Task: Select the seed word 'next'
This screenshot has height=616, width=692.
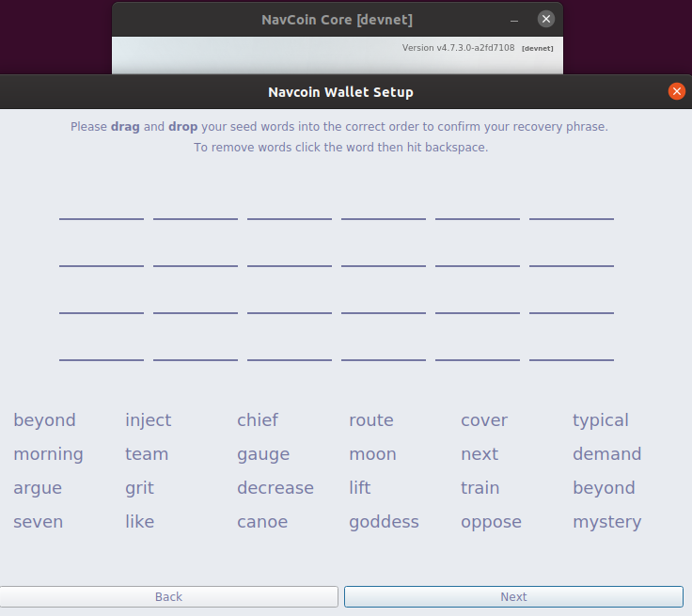Action: [480, 454]
